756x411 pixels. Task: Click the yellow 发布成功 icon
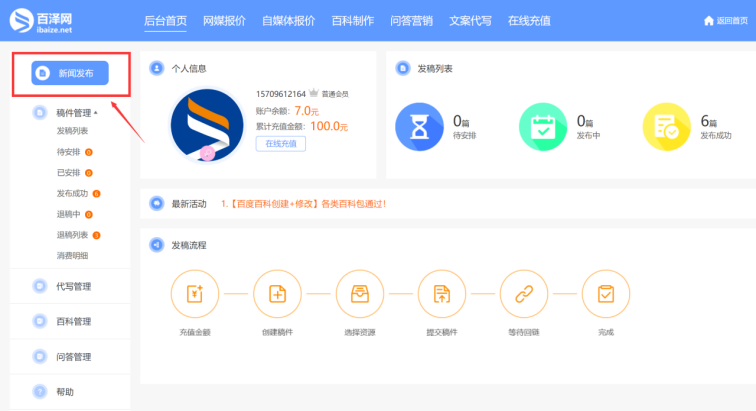(x=666, y=127)
